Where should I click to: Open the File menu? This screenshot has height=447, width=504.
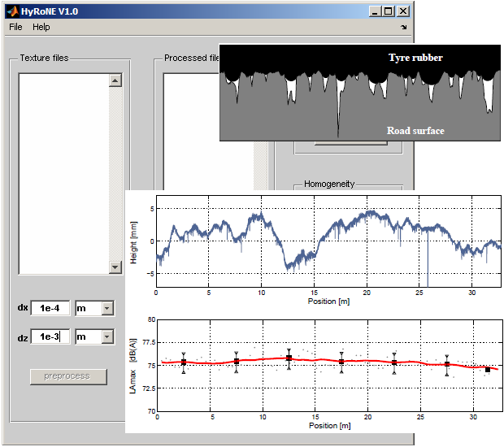click(x=15, y=27)
